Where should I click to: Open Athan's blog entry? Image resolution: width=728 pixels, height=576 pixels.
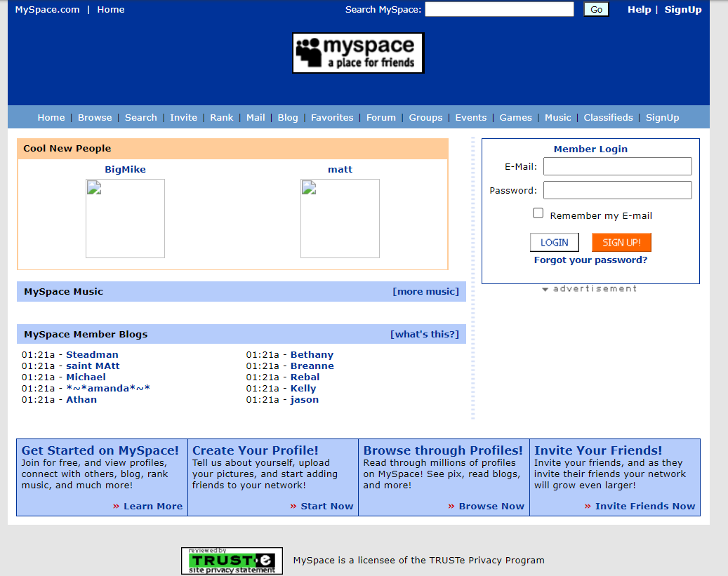(x=81, y=400)
